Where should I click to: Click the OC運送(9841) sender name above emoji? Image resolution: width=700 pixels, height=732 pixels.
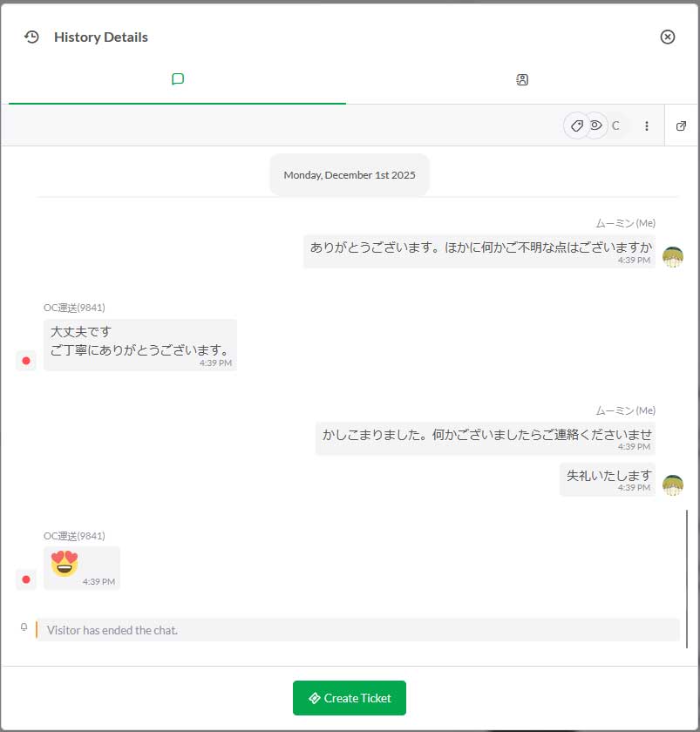click(x=74, y=536)
